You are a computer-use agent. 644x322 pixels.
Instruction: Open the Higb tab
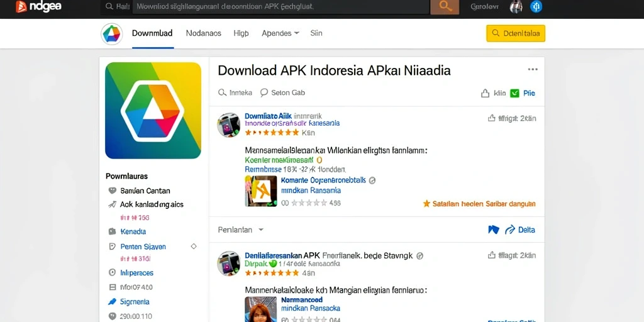tap(241, 33)
